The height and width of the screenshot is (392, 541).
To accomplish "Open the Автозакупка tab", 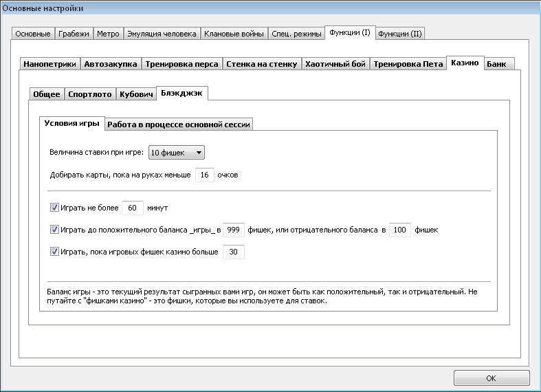I will [111, 64].
